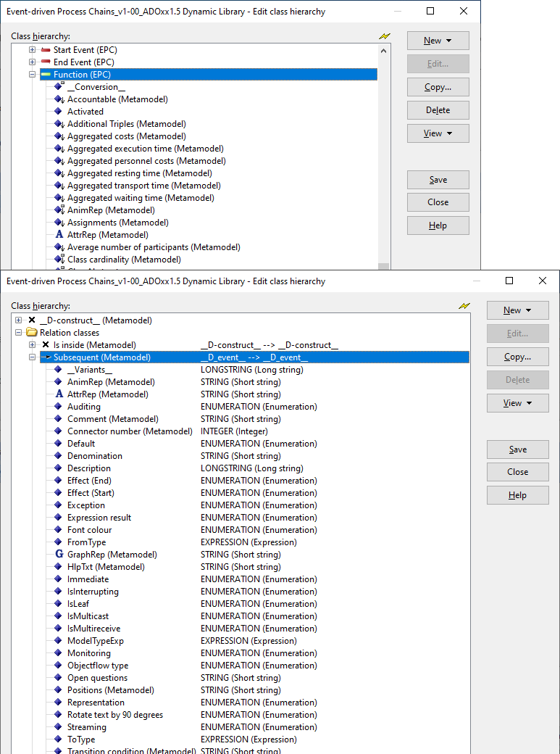
Task: Click Delete button in the upper window
Action: [x=438, y=110]
